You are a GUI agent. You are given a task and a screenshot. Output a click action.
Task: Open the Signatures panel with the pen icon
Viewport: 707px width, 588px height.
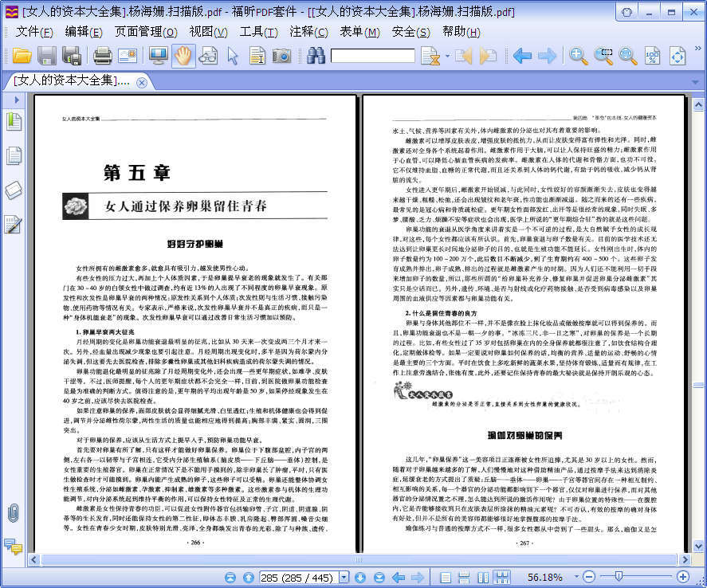13,225
